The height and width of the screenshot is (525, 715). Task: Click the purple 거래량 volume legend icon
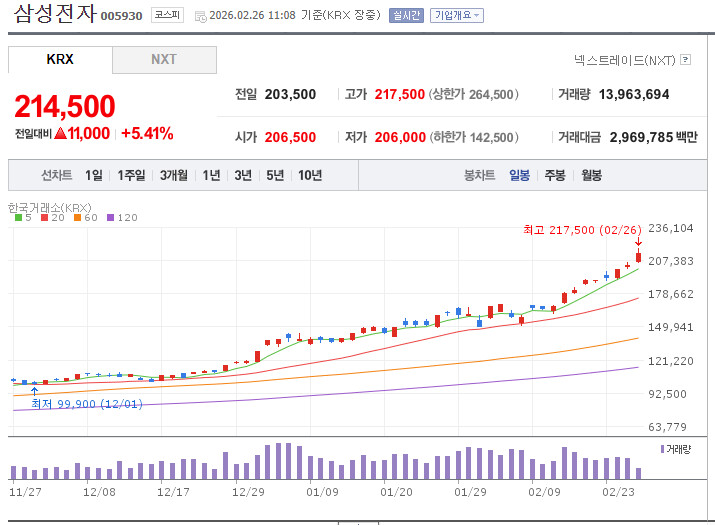(663, 449)
